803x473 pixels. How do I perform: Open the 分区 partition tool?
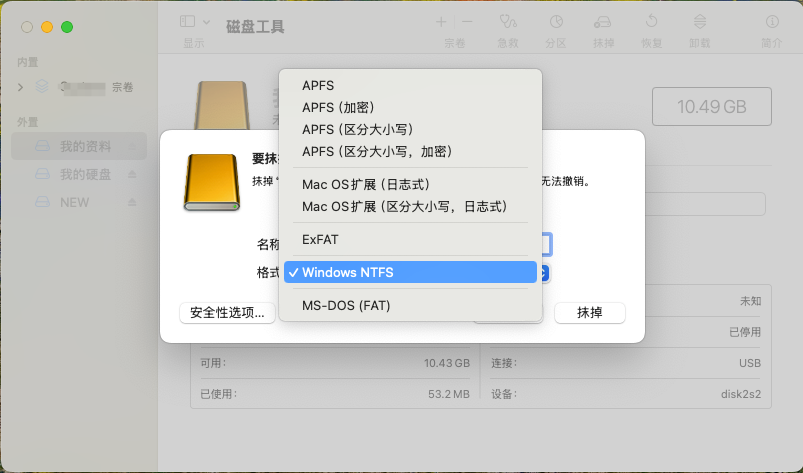click(556, 22)
